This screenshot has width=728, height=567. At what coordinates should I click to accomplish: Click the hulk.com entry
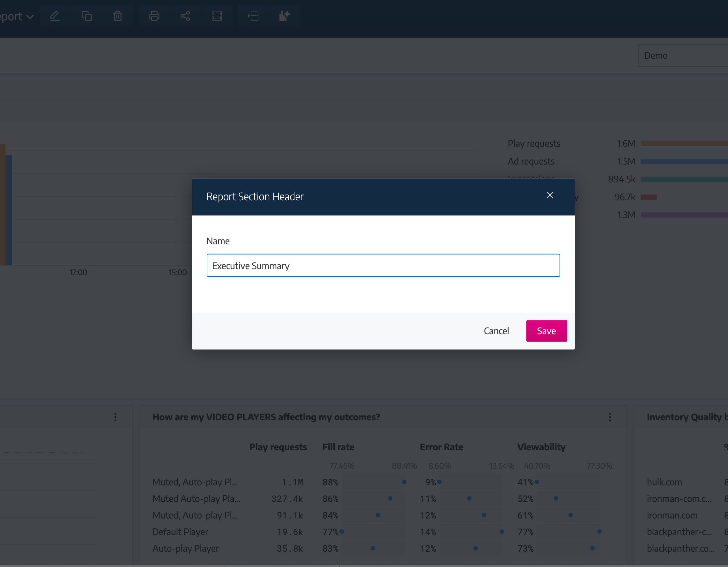[x=664, y=482]
